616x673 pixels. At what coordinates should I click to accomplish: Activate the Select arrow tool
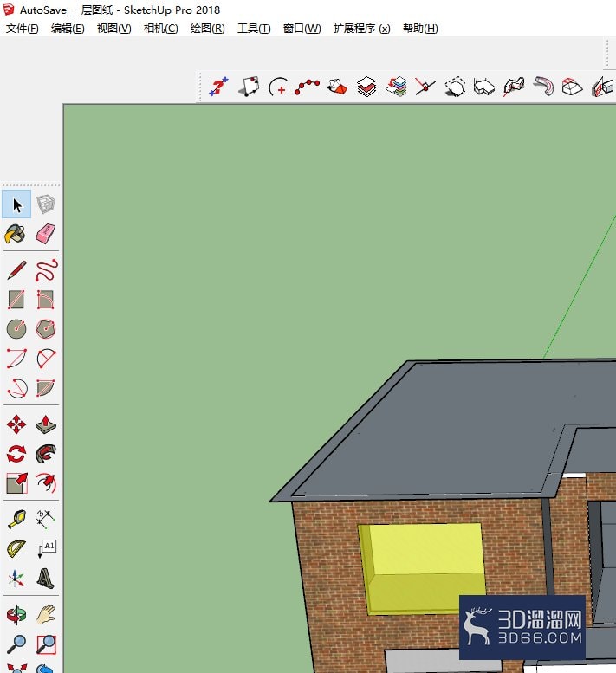[16, 204]
